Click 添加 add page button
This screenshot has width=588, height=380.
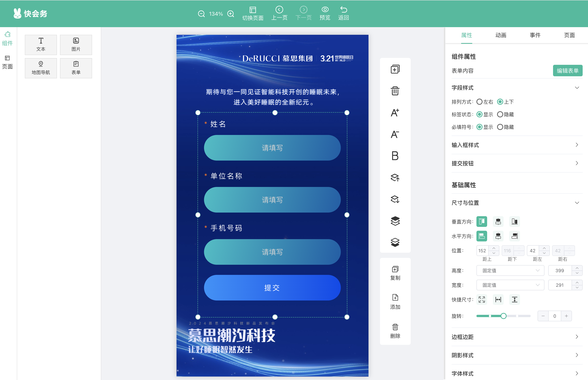(x=395, y=302)
